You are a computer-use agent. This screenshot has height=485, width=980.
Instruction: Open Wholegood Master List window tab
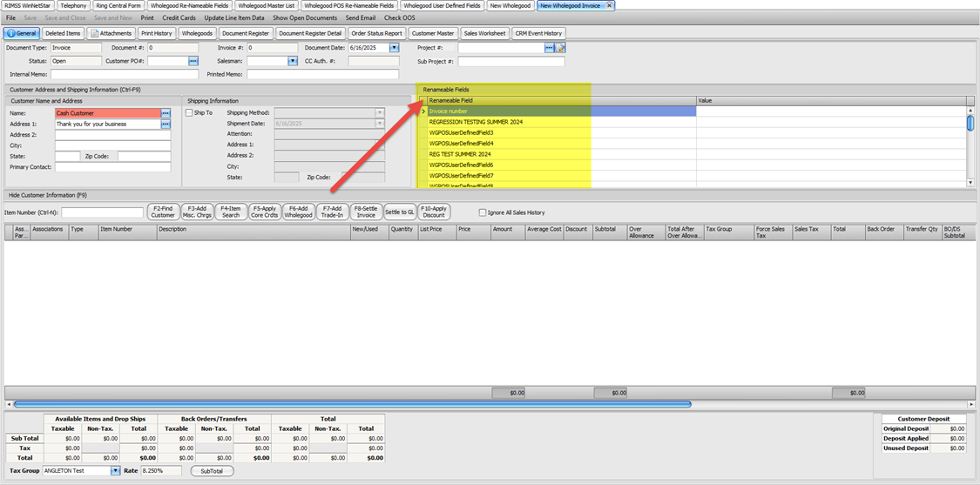tap(267, 5)
